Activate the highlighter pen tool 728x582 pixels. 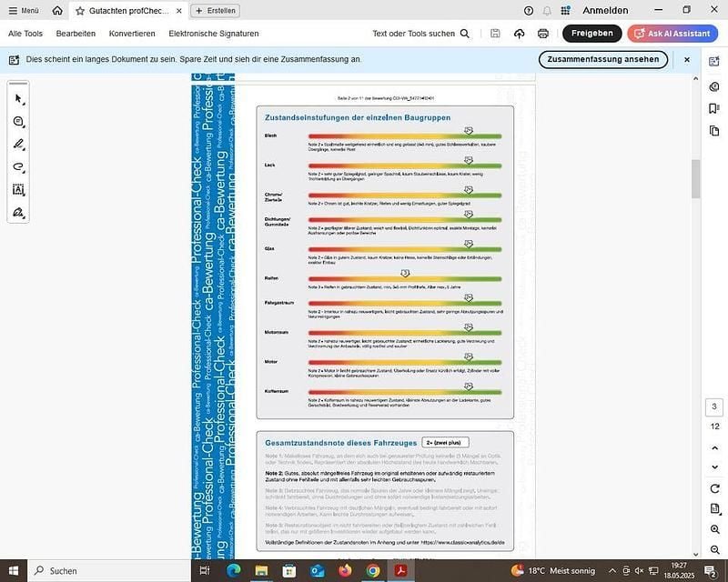(18, 145)
